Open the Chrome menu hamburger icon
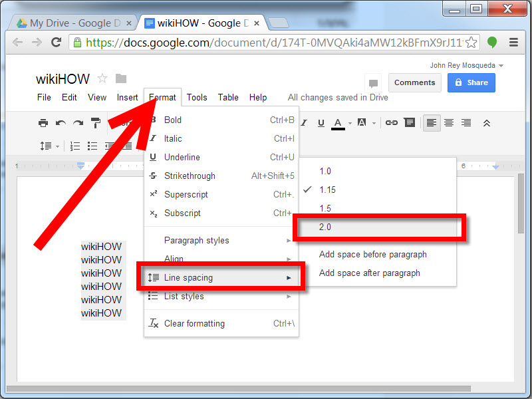The height and width of the screenshot is (399, 532). [x=513, y=42]
